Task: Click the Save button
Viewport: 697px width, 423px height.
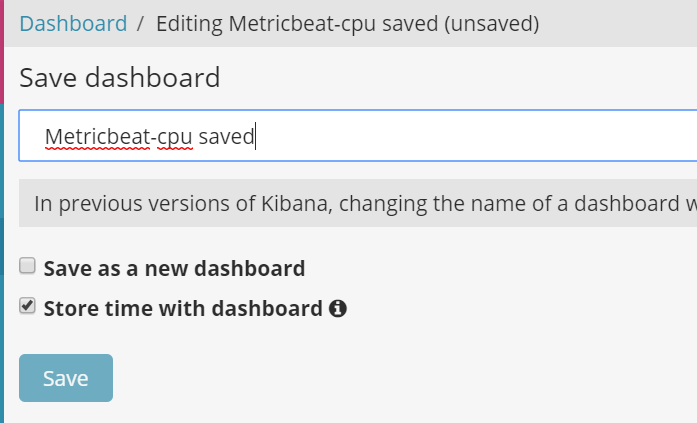Action: tap(66, 378)
